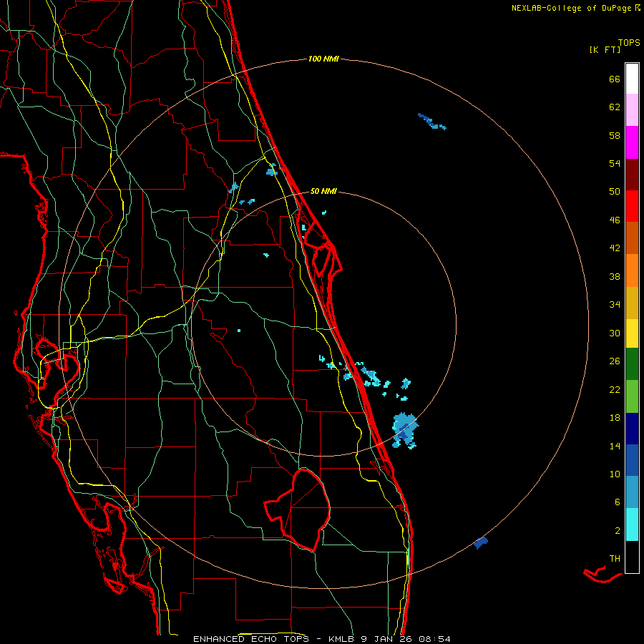Viewport: 644px width, 644px height.
Task: Click the ENHANCED ECHO TOPS caption text
Action: coord(251,639)
